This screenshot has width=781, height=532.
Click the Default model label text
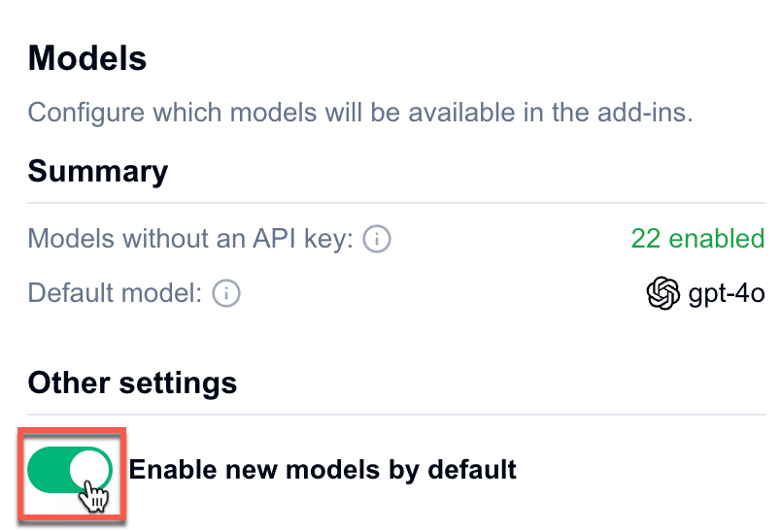point(115,293)
